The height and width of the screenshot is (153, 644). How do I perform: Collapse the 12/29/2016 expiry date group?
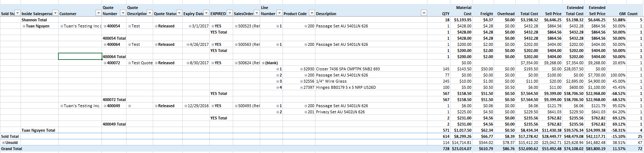tap(186, 106)
